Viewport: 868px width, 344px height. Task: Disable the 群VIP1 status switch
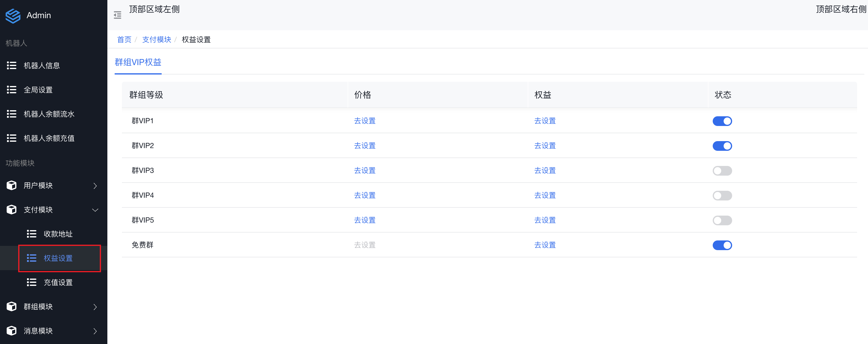click(x=722, y=121)
